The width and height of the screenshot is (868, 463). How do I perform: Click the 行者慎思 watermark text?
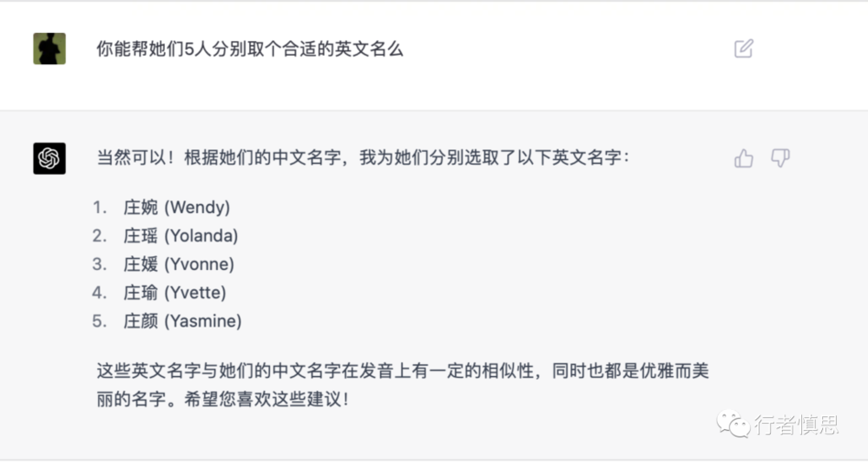[x=795, y=425]
